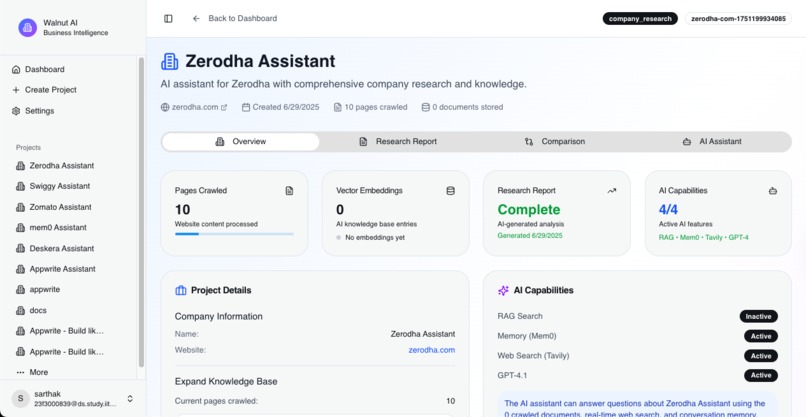
Task: Click the sidebar vertical scrollbar
Action: (x=141, y=212)
